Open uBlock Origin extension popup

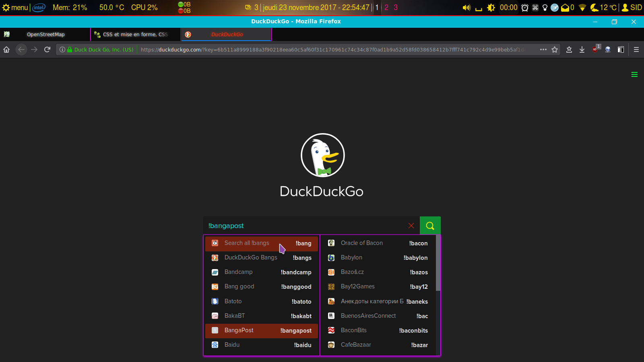(595, 49)
